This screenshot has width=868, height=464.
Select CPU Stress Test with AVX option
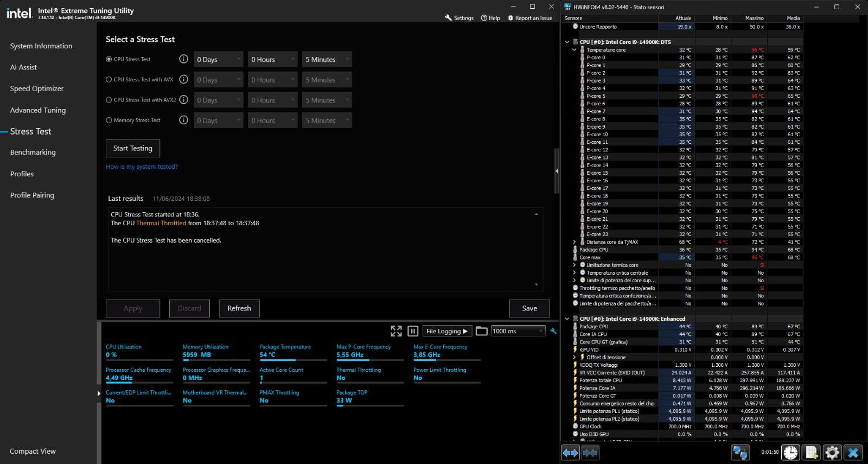click(109, 80)
